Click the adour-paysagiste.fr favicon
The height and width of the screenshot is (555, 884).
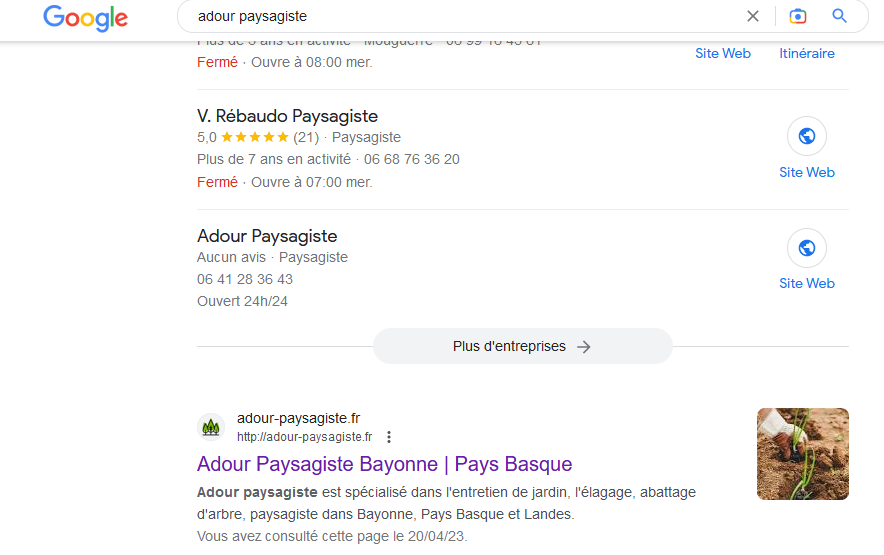(x=211, y=427)
